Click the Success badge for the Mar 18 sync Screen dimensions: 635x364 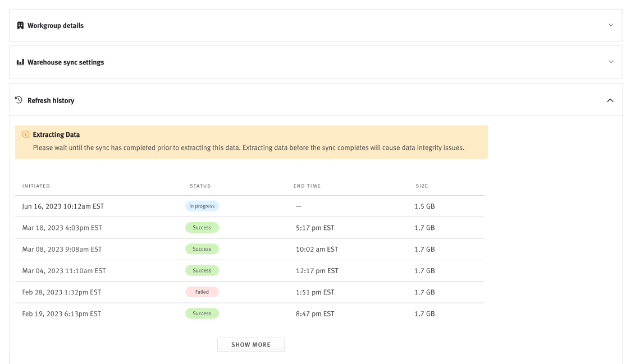[202, 227]
